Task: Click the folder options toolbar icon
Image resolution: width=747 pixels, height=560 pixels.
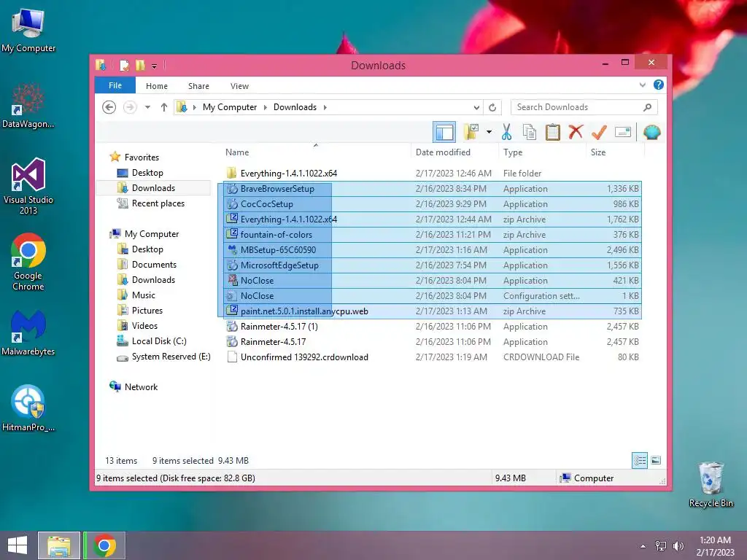Action: pos(471,132)
